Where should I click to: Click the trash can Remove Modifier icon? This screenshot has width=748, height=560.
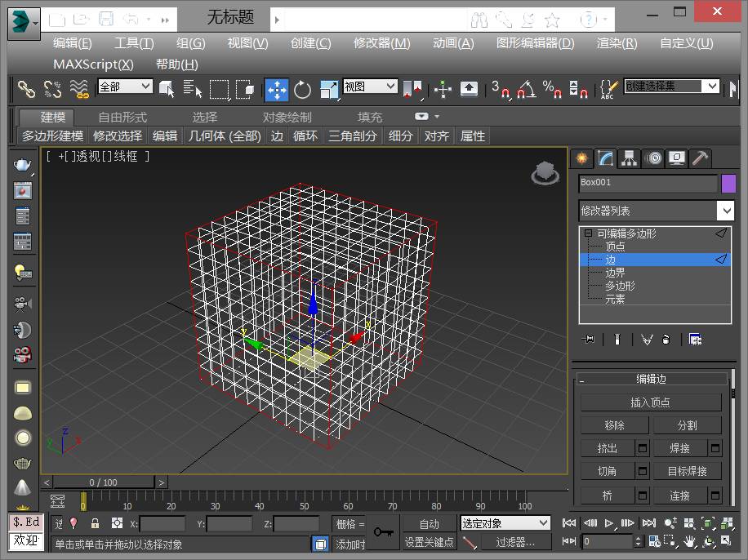pos(666,339)
